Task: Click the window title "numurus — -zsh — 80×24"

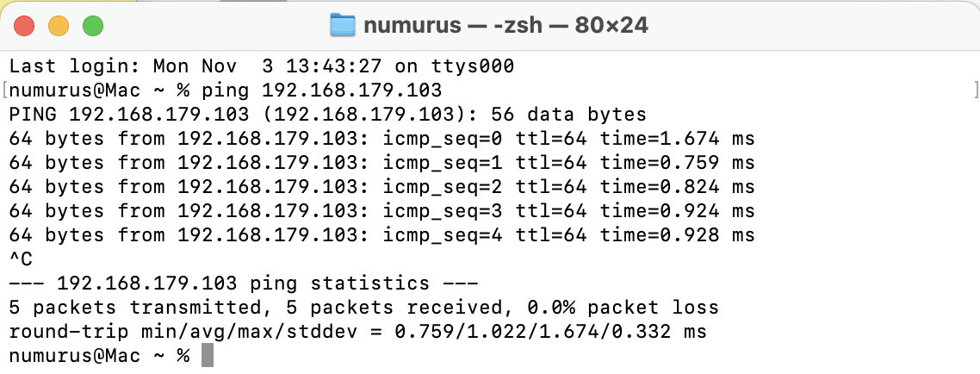Action: (506, 25)
